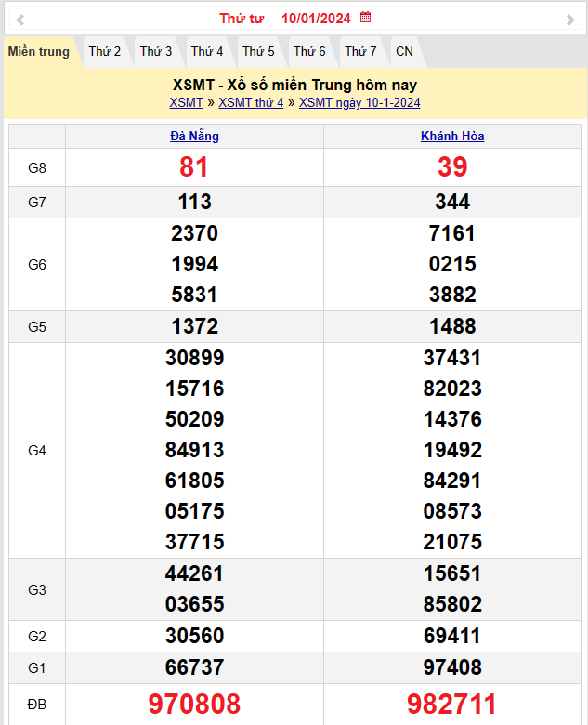Click the Khánh Hòa G7 result 344
Screen dimensions: 588x725
(452, 202)
